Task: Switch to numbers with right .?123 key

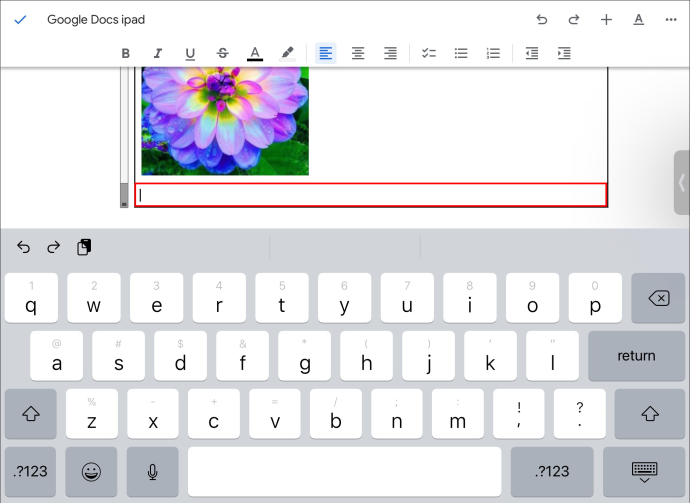Action: click(552, 471)
